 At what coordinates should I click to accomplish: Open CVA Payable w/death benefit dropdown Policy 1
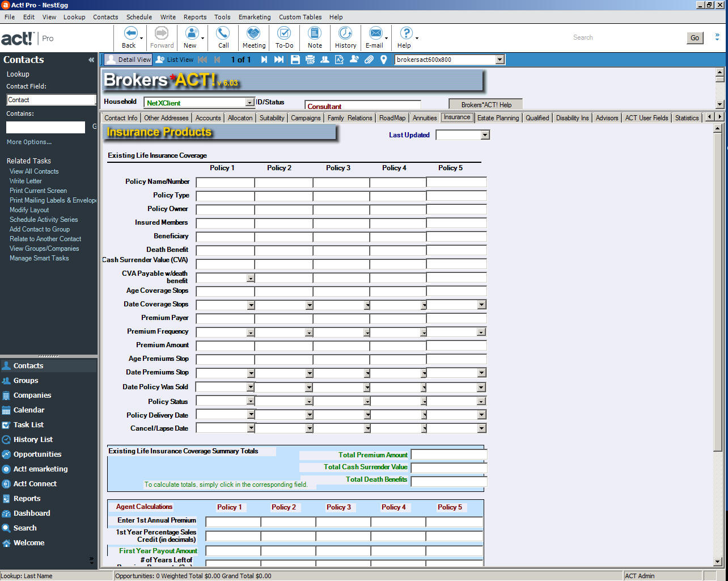(x=251, y=279)
